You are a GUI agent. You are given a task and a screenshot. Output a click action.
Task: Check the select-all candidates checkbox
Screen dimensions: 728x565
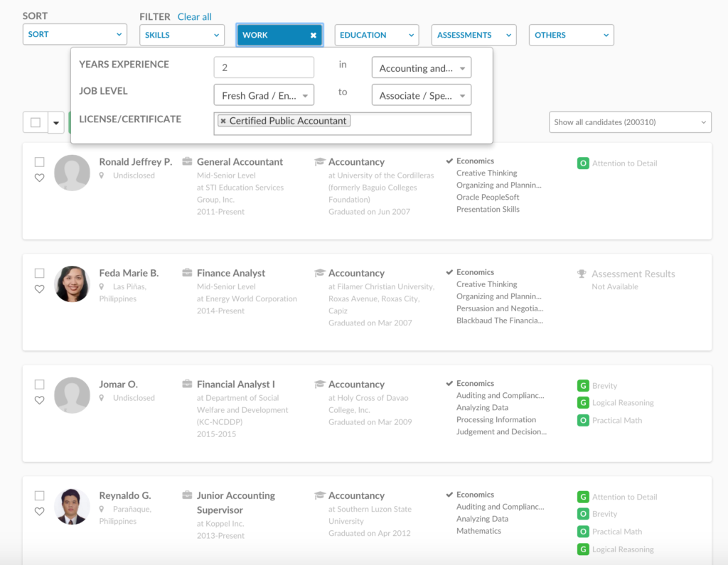(41, 122)
